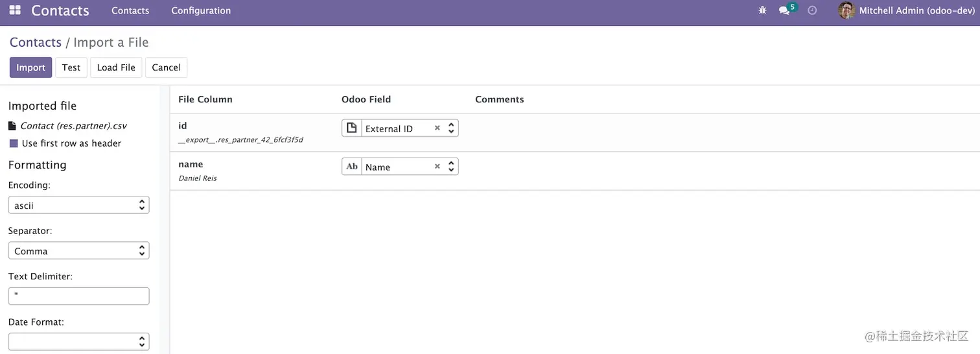The width and height of the screenshot is (980, 354).
Task: Open the Separator dropdown showing Comma
Action: [78, 251]
